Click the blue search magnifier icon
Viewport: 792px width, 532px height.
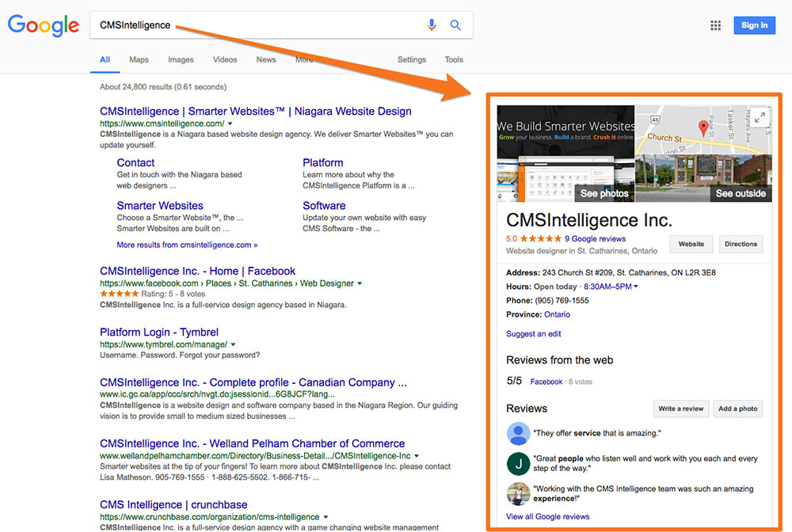tap(455, 25)
